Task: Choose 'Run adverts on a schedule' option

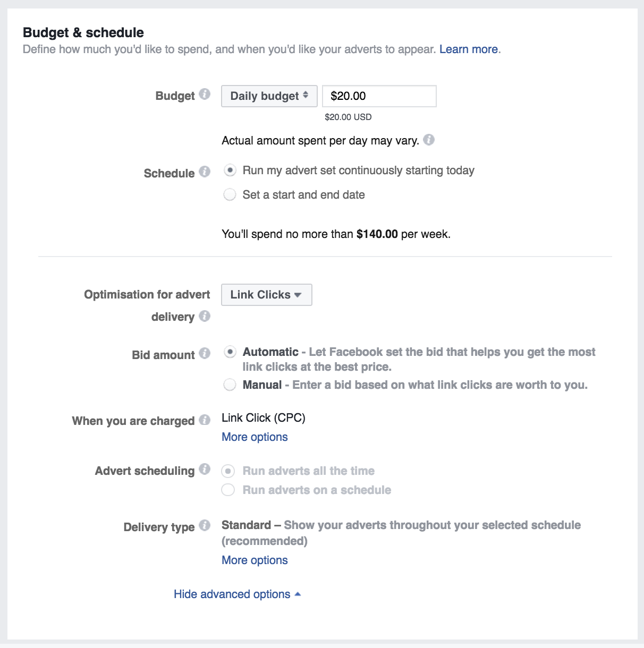Action: pos(228,490)
